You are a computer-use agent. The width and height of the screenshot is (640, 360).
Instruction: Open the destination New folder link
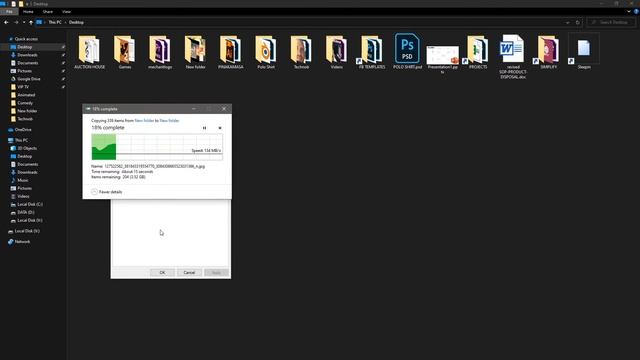pos(169,120)
